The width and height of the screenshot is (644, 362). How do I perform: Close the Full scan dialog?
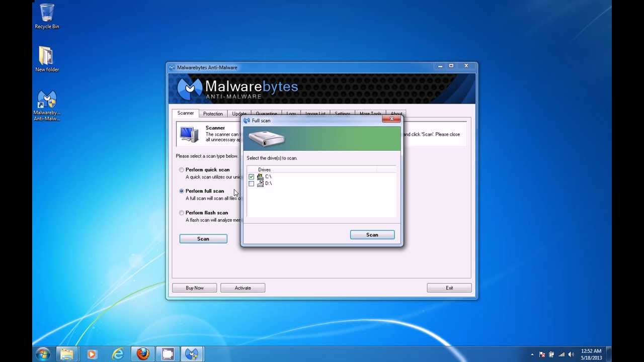point(391,119)
